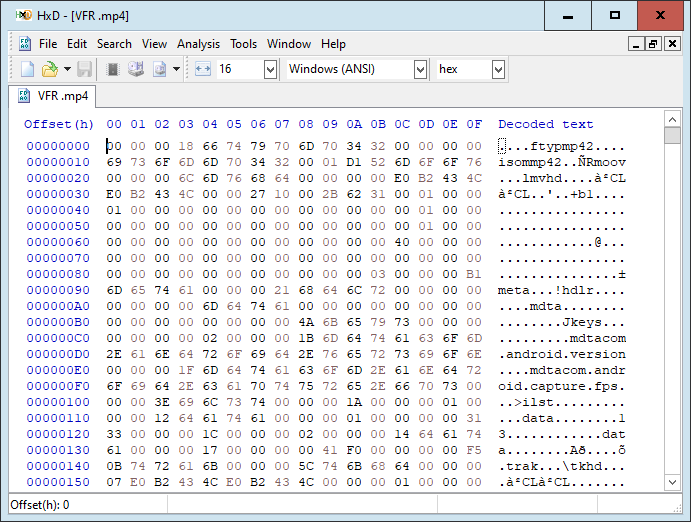Screen dimensions: 691x522
Task: Expand the Open file dropdown arrow
Action: pyautogui.click(x=67, y=69)
